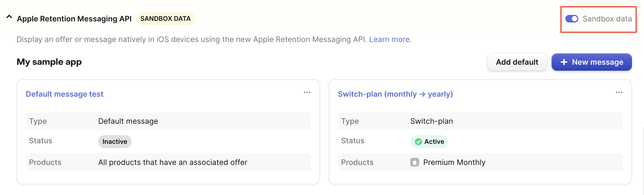The width and height of the screenshot is (644, 195).
Task: Click the Sandbox data label text
Action: 607,19
